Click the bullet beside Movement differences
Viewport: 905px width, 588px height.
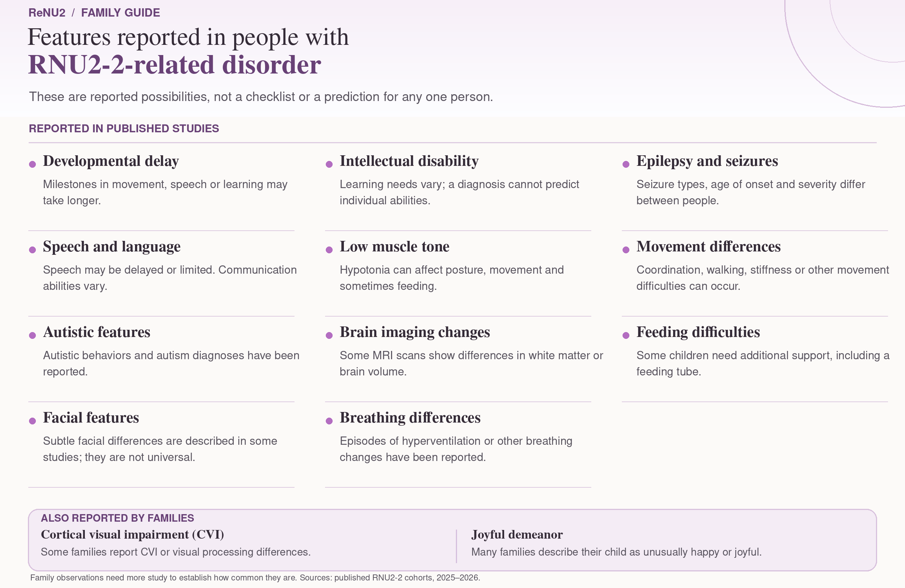click(x=626, y=250)
